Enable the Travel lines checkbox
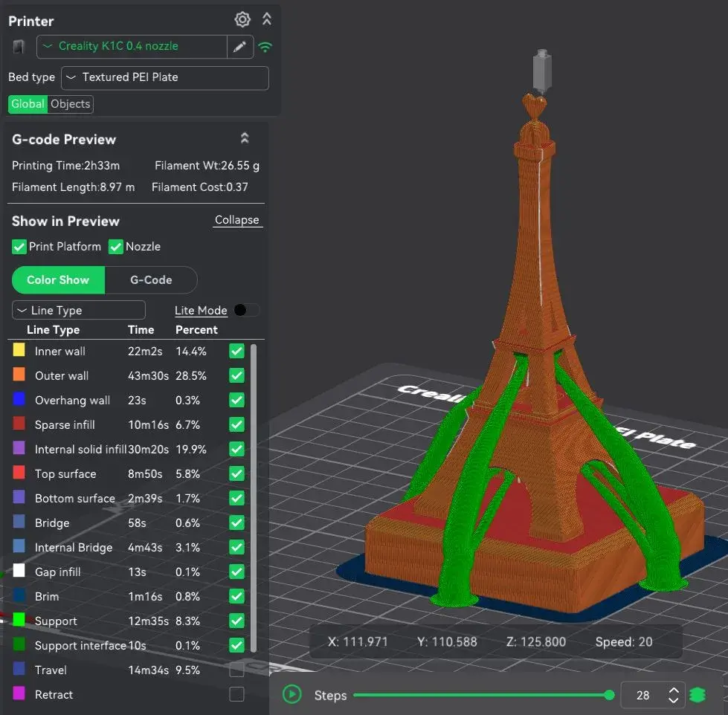Viewport: 728px width, 715px height. (236, 670)
